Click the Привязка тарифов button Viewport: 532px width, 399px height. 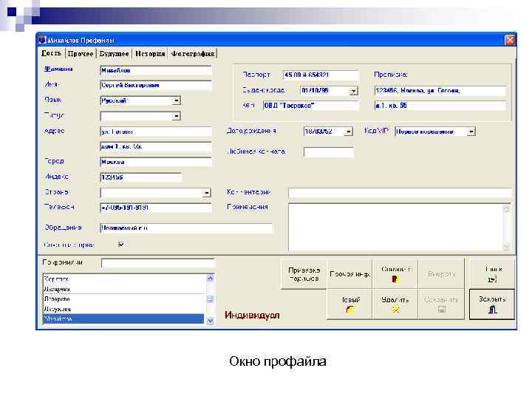tap(304, 274)
